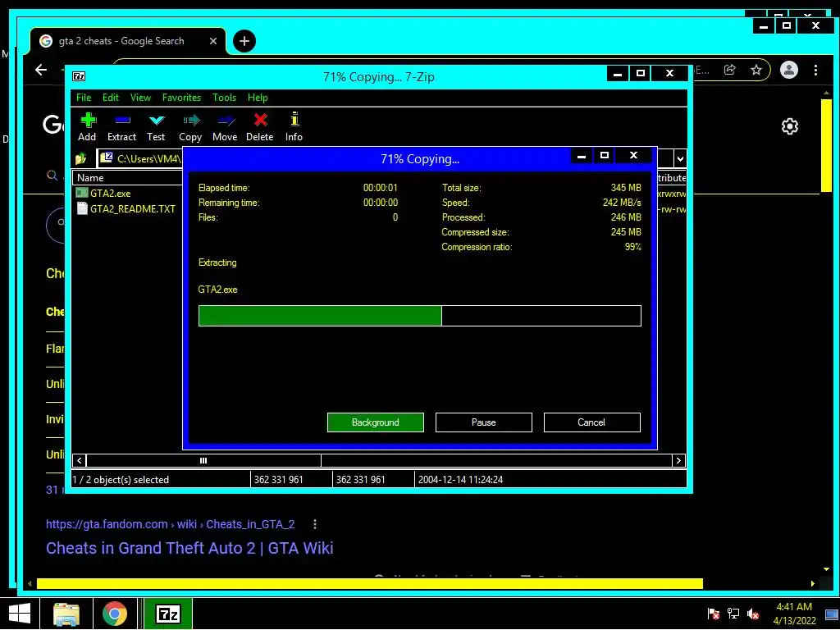Viewport: 840px width, 630px height.
Task: Click the Add toolbar icon in 7-Zip
Action: pos(87,127)
